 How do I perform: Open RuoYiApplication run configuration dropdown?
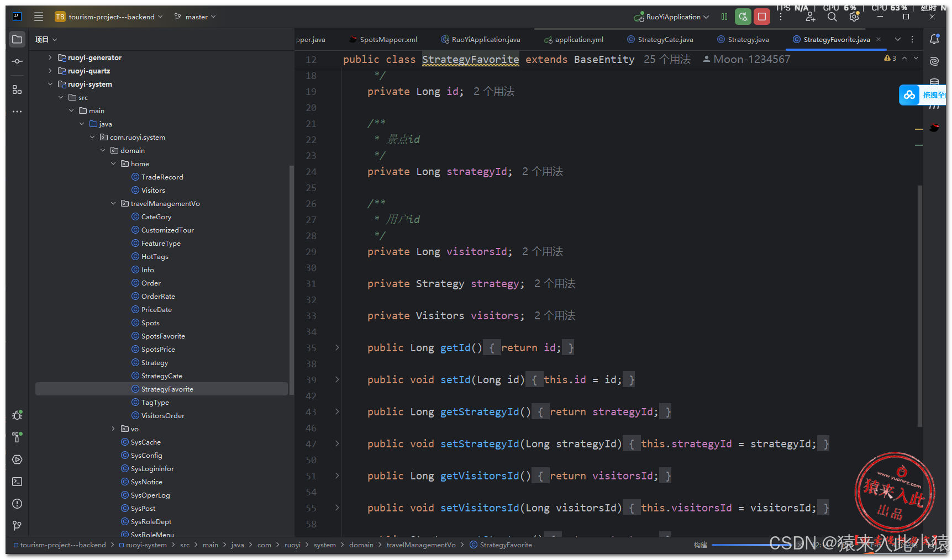671,17
